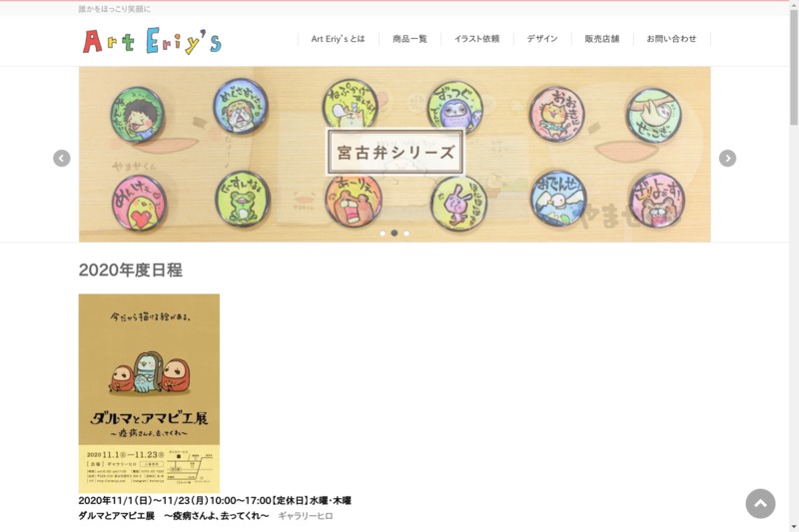Viewport: 799px width, 532px height.
Task: Select the active middle carousel dot
Action: click(395, 233)
